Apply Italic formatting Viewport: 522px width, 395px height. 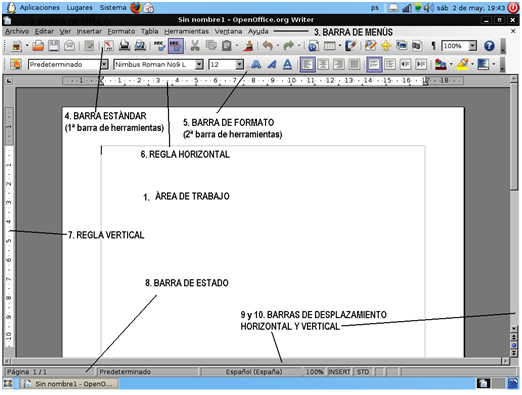[272, 64]
